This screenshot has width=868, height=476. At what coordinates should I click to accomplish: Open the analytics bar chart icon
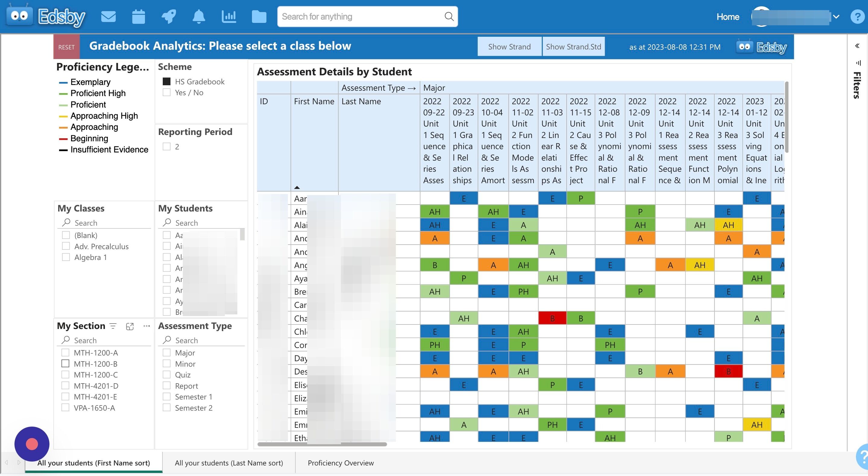tap(229, 16)
